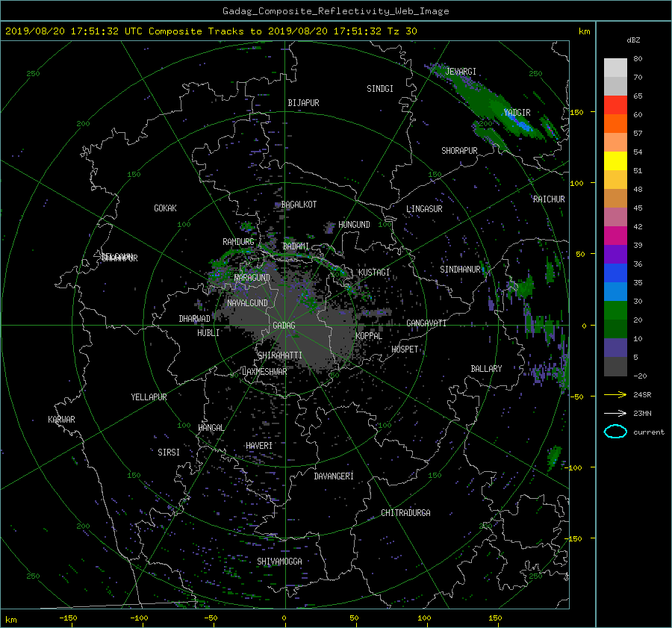Image resolution: width=672 pixels, height=628 pixels.
Task: Click the YADGIR city label
Action: pyautogui.click(x=517, y=112)
